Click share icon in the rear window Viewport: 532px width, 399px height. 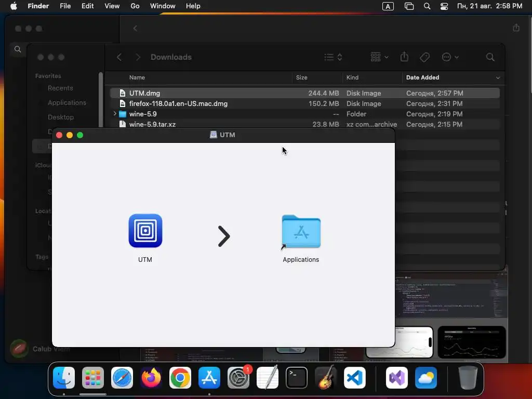pos(516,28)
